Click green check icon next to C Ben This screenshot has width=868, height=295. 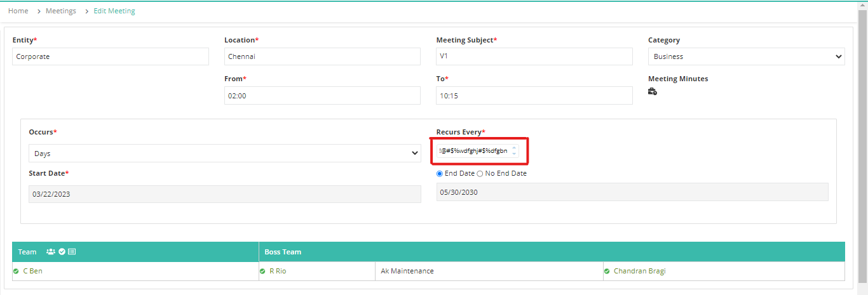tap(16, 272)
